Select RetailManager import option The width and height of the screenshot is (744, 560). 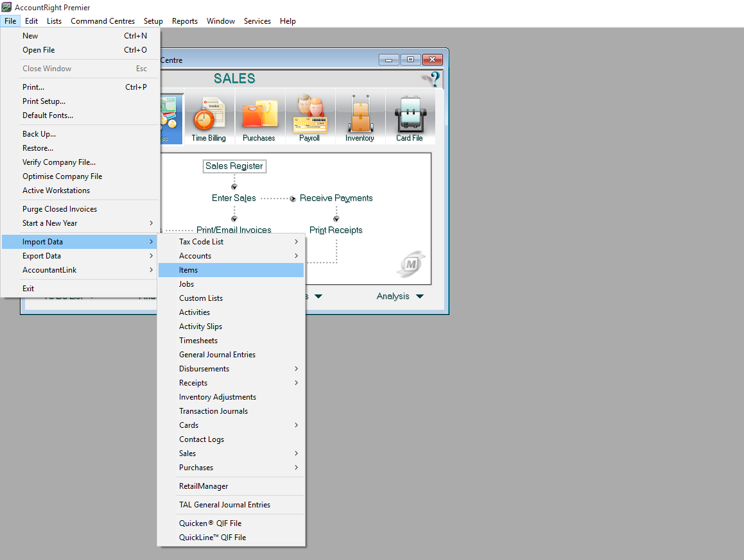coord(231,486)
